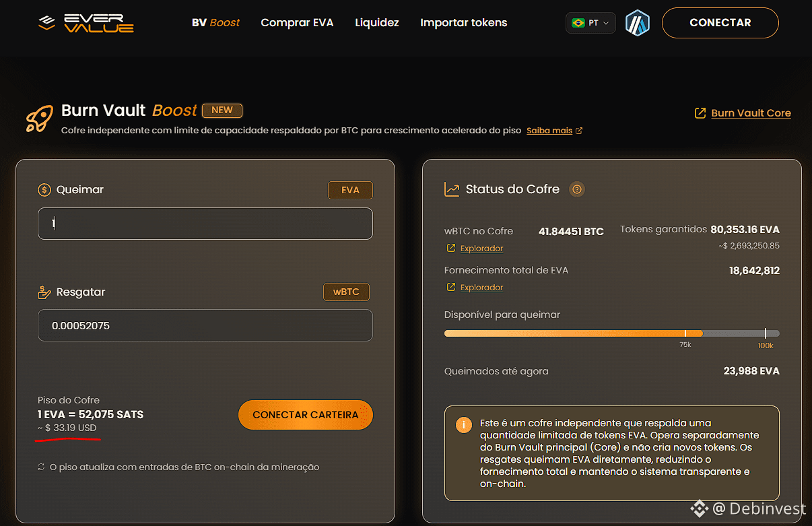This screenshot has height=526, width=812.
Task: Open Importar tokens page
Action: tap(464, 23)
